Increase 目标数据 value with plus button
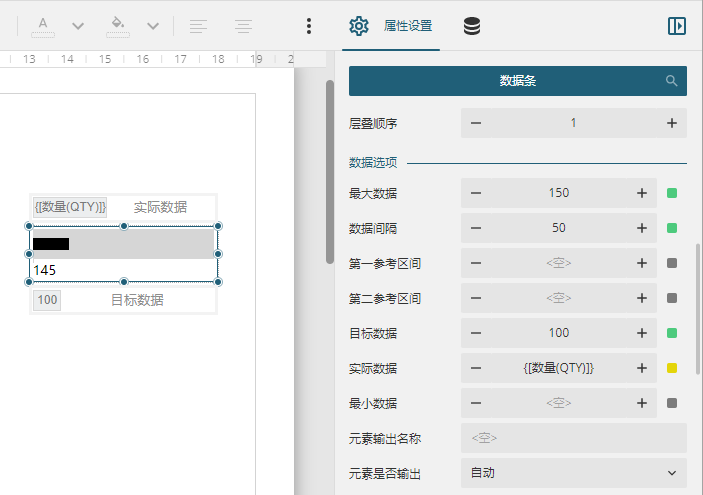 641,333
